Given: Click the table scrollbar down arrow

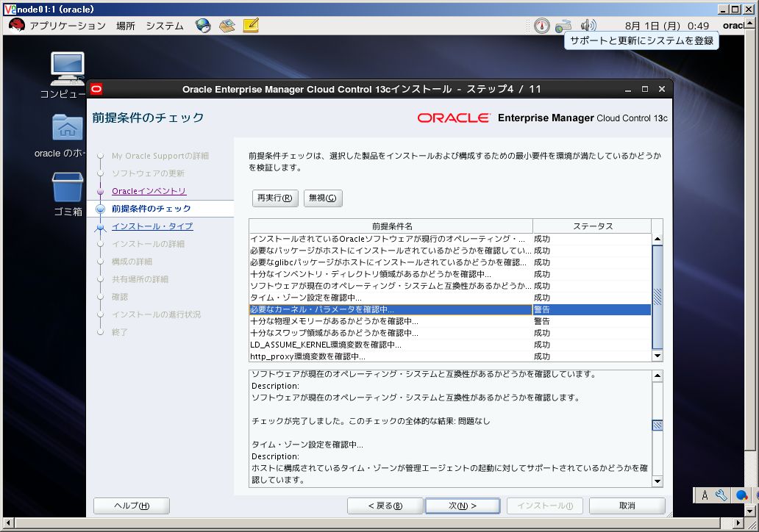Looking at the screenshot, I should click(658, 356).
